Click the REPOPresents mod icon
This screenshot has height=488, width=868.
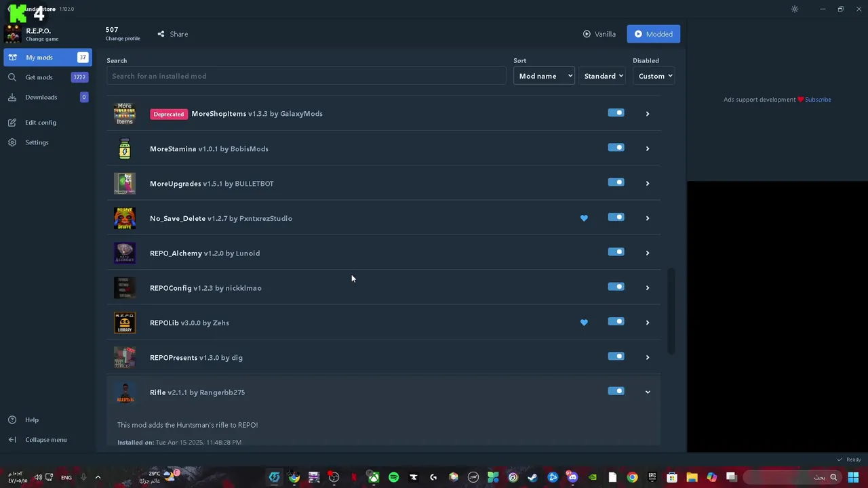(125, 357)
